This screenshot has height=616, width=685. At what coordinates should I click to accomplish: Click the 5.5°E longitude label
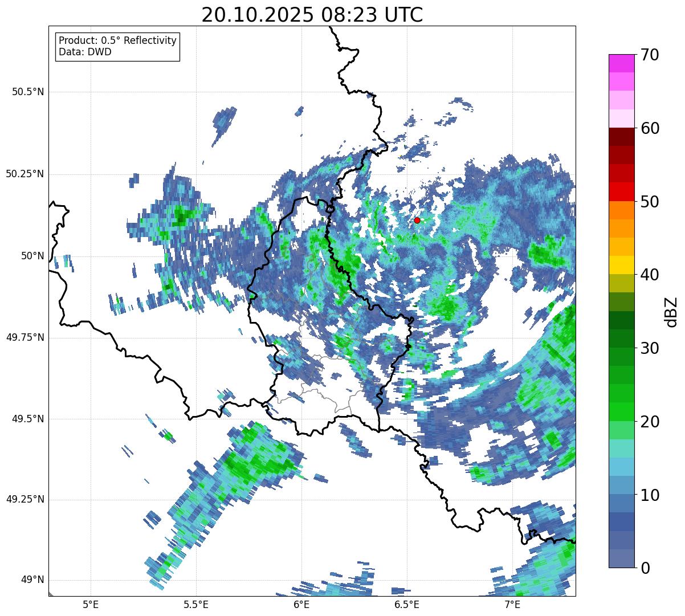coord(196,604)
